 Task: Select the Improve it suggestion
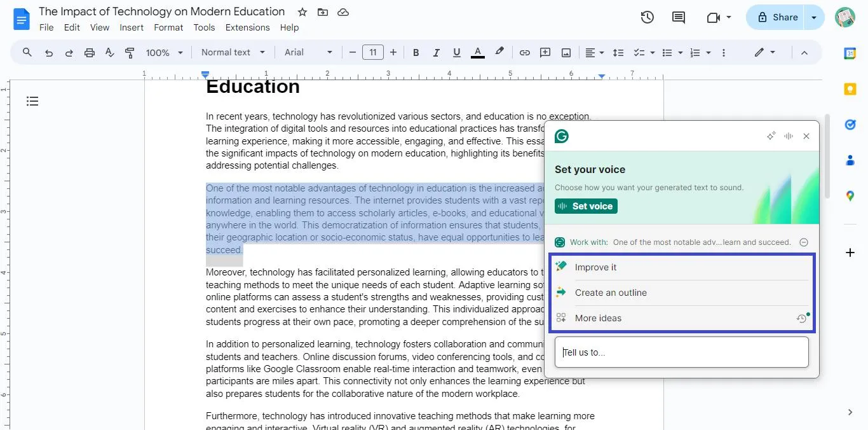tap(595, 267)
